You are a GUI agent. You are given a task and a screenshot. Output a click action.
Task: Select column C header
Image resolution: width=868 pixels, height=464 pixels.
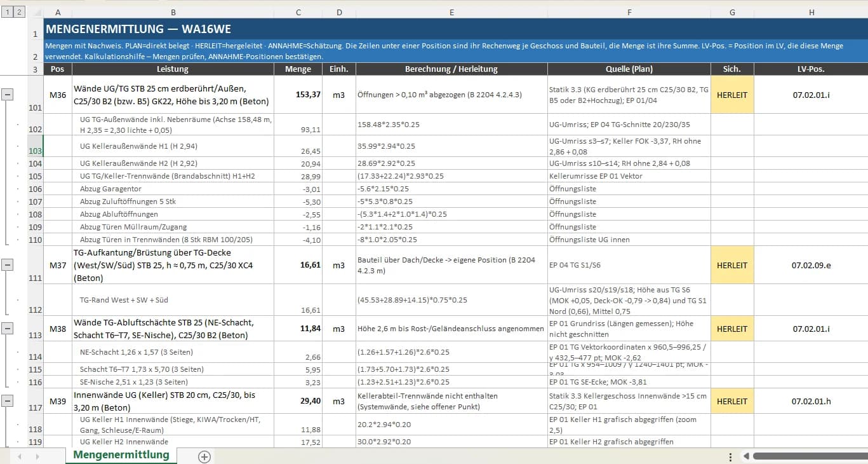[x=298, y=12]
